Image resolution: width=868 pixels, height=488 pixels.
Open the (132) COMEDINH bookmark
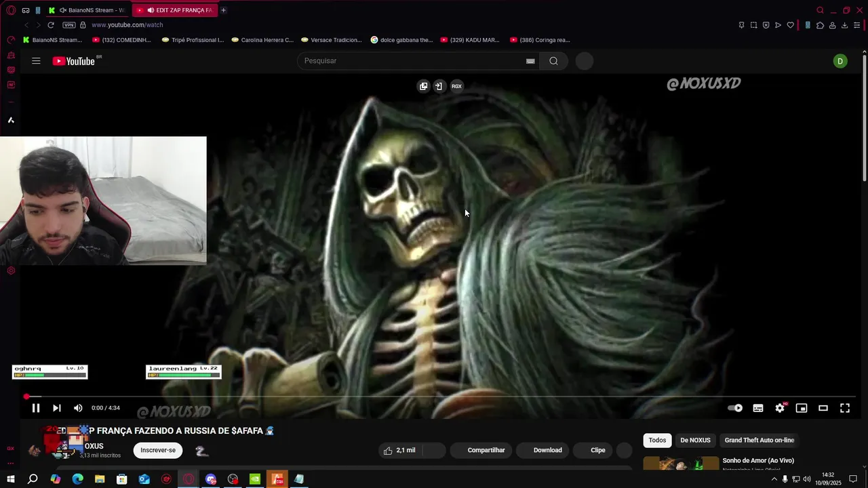click(122, 40)
